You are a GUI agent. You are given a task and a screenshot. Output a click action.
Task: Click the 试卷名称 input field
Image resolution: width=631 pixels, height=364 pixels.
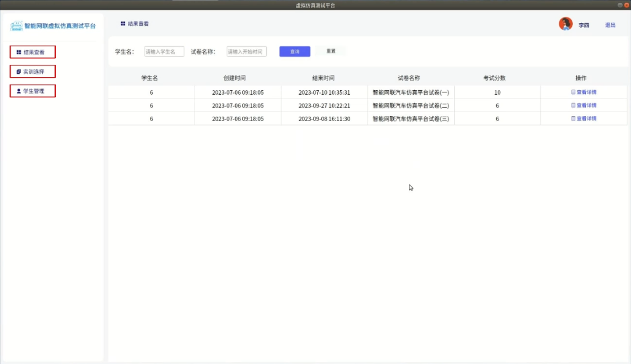(x=246, y=51)
